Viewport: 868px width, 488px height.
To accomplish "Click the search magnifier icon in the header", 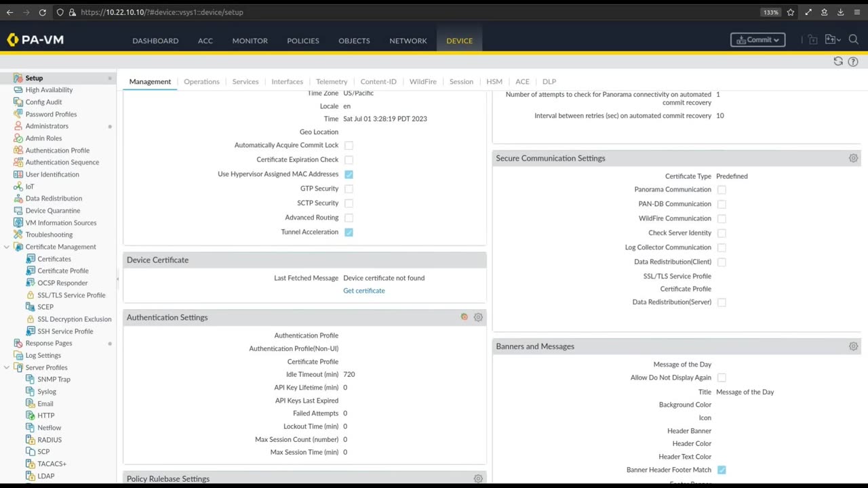I will (854, 40).
